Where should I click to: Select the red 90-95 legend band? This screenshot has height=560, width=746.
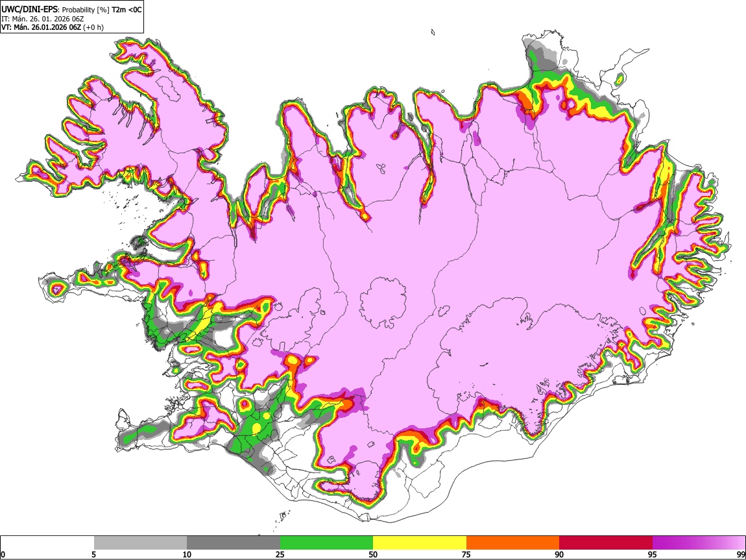[x=606, y=543]
